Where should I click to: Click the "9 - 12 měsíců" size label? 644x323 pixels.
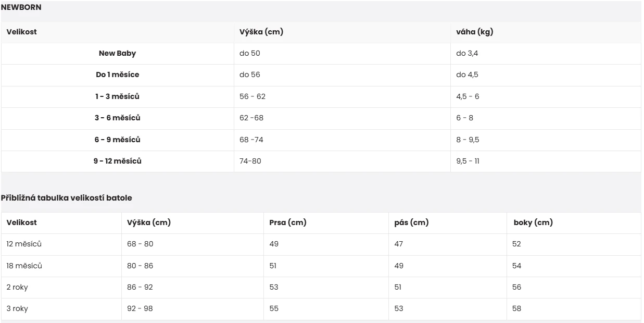(117, 161)
